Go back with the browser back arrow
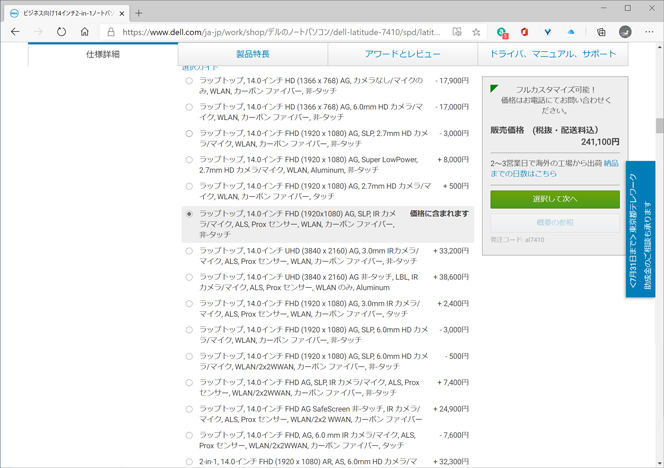 click(x=15, y=32)
